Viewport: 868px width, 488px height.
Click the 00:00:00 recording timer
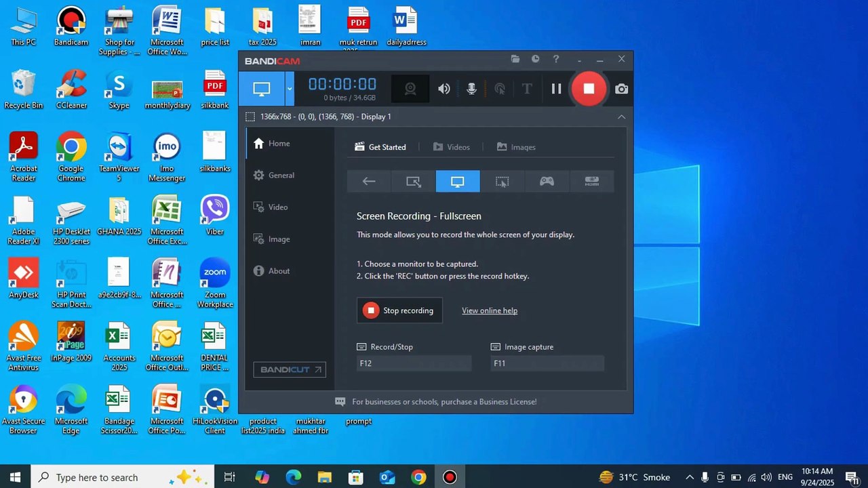point(342,85)
